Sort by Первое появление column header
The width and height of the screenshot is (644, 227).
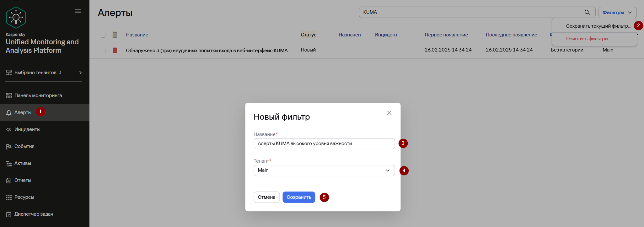pyautogui.click(x=446, y=35)
